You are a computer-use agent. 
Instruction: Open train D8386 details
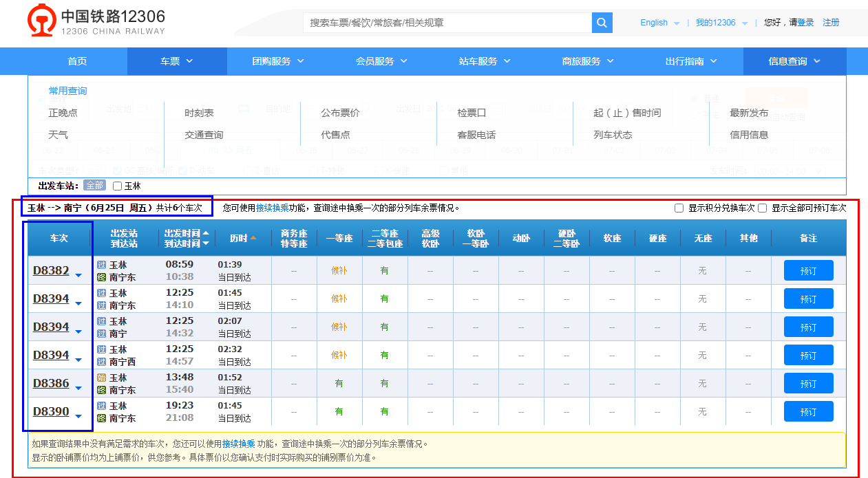tap(51, 383)
